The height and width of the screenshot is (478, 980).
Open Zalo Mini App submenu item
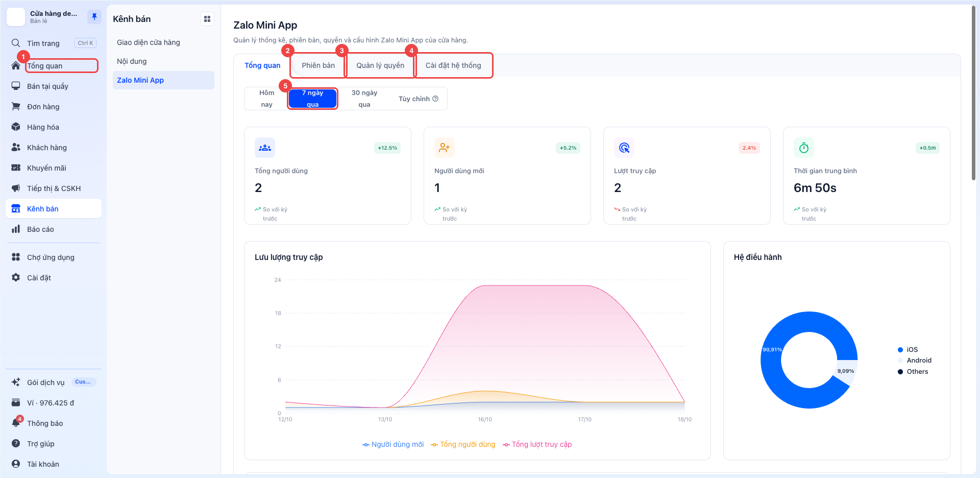pyautogui.click(x=163, y=80)
